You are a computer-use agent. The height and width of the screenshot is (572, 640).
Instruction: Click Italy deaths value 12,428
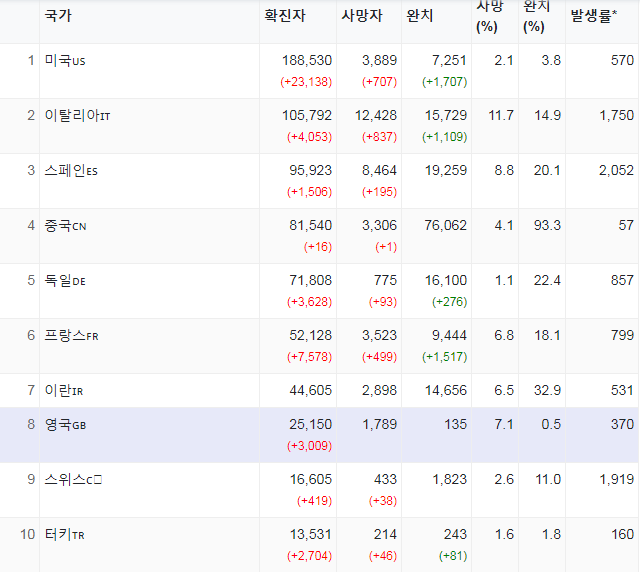376,116
